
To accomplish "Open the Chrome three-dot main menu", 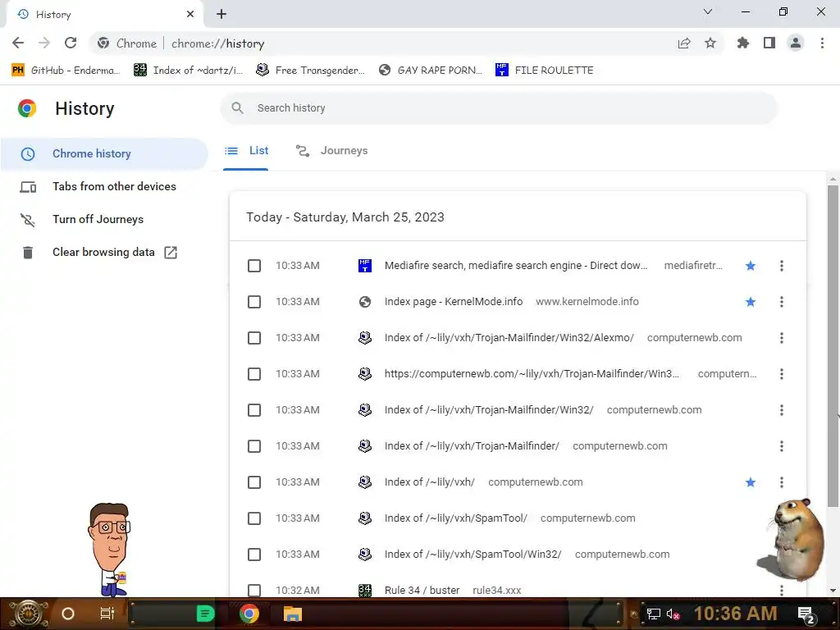I will pyautogui.click(x=822, y=43).
